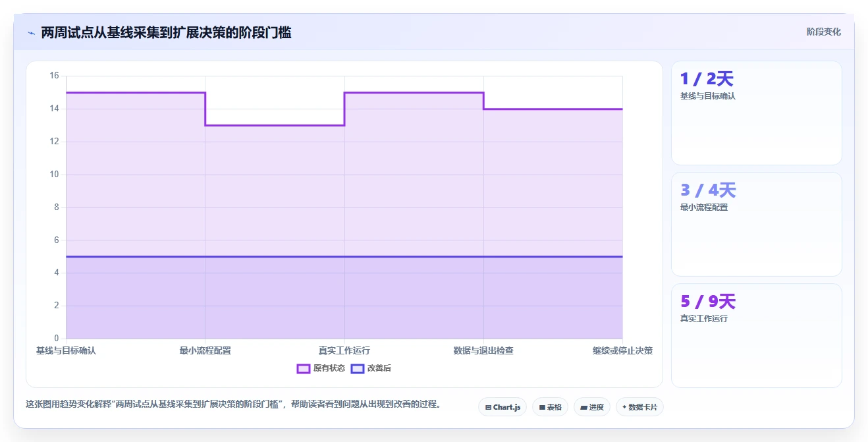Click the chart description text below the chart
The height and width of the screenshot is (442, 868).
[233, 404]
